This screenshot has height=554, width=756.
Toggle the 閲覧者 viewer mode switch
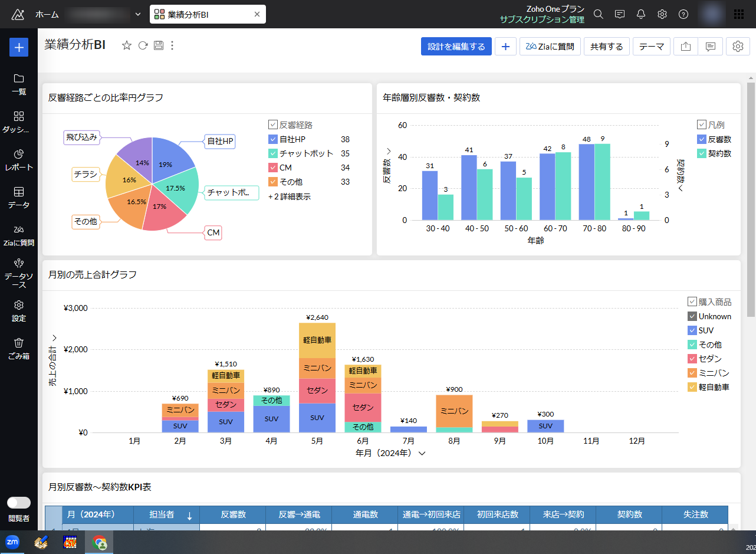(x=19, y=503)
